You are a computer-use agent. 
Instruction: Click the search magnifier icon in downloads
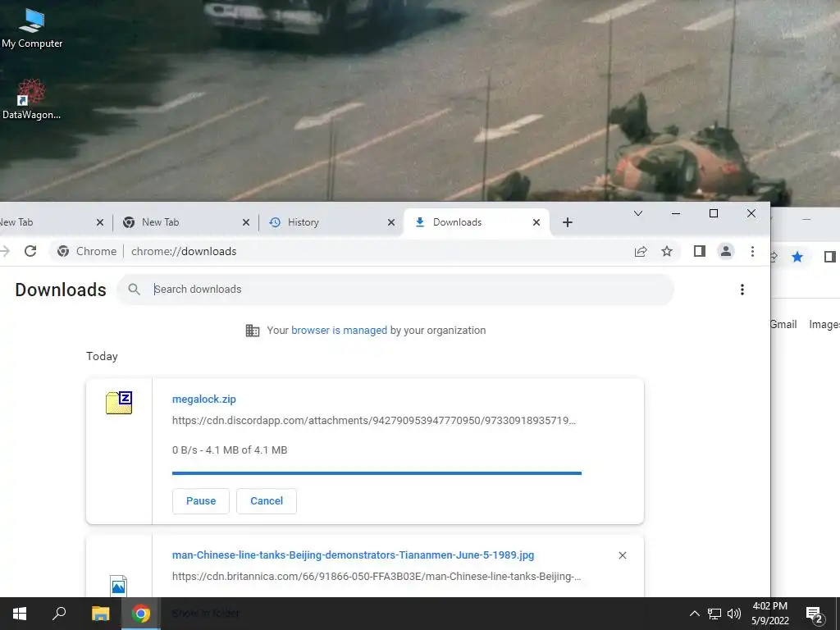point(134,290)
